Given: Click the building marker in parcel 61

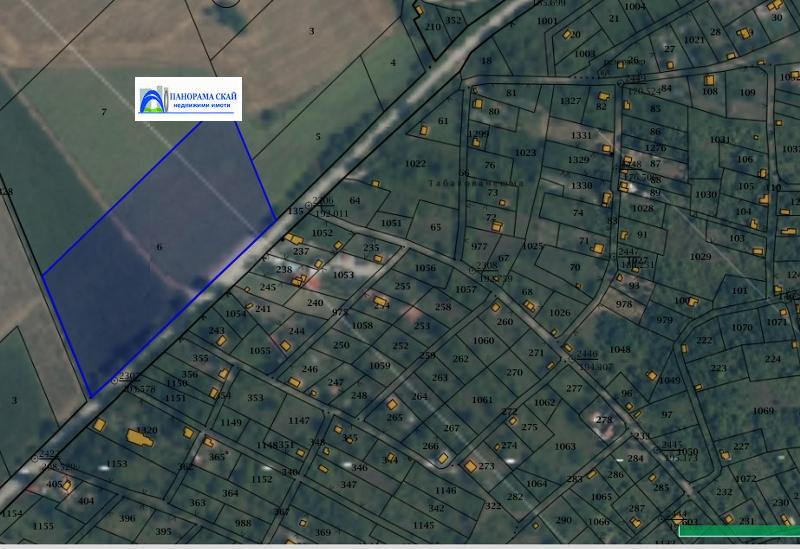Looking at the screenshot, I should [425, 129].
